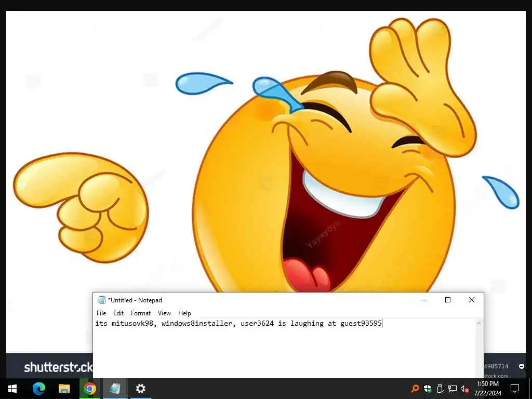Click the word "mitusovk98" in Notepad text
532x399 pixels.
132,323
